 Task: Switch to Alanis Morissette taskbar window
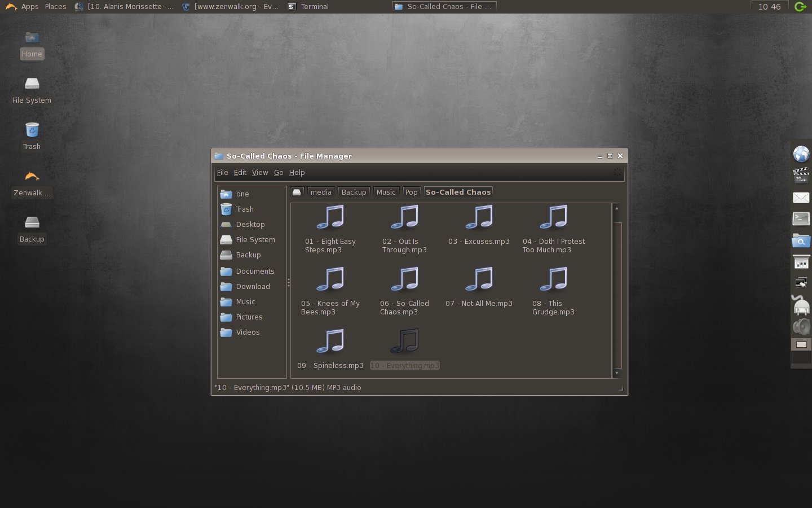pos(124,7)
